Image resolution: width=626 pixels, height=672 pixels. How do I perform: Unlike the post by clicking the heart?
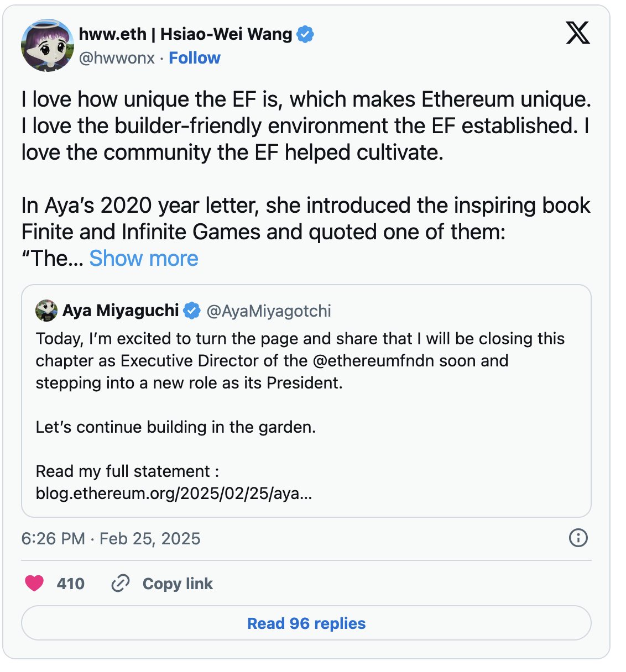click(34, 583)
